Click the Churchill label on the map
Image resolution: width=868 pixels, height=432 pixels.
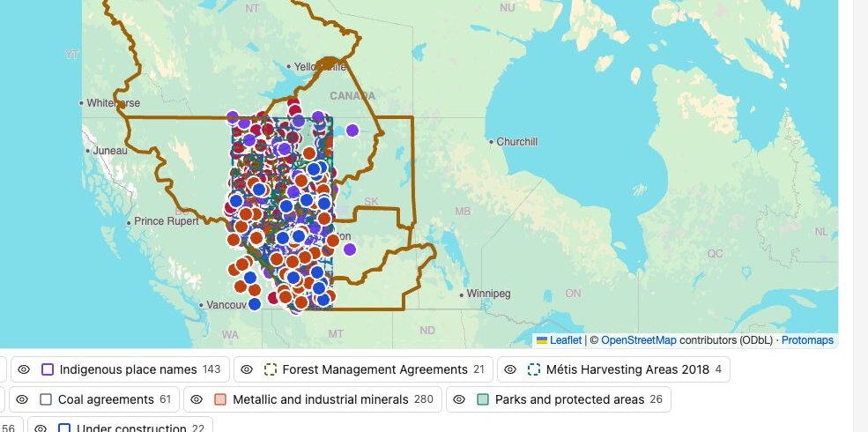pos(517,142)
